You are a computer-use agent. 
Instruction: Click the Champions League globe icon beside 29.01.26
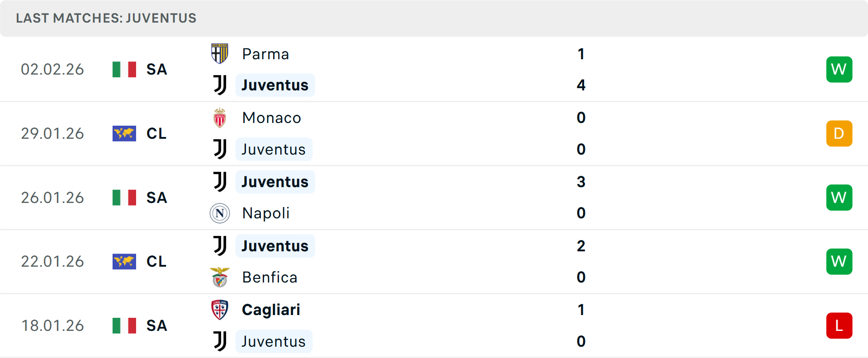[x=124, y=133]
